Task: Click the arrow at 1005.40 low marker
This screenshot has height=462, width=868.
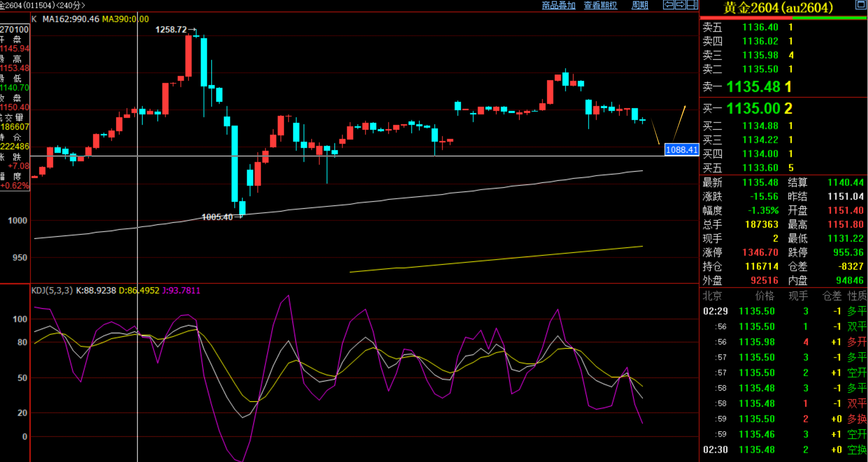Action: (238, 217)
